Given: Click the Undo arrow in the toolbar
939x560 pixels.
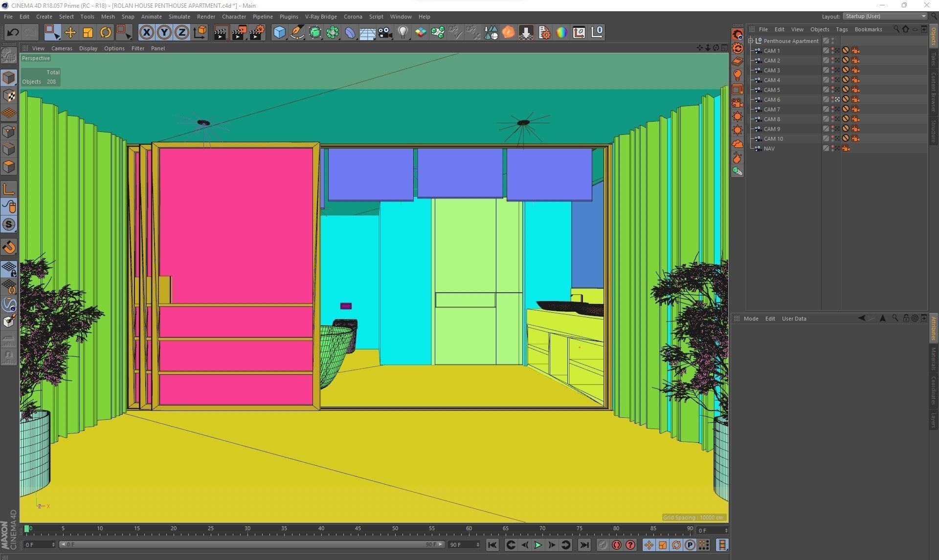Looking at the screenshot, I should (x=13, y=33).
